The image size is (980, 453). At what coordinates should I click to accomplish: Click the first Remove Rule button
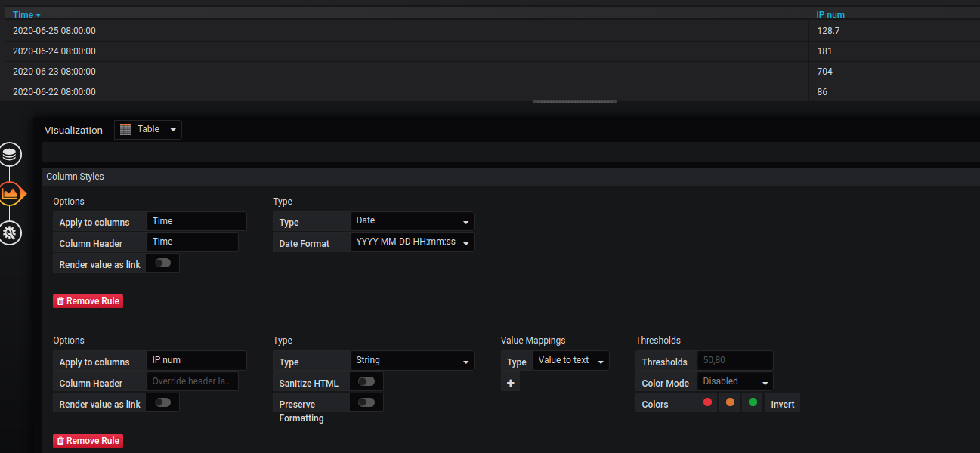[88, 300]
